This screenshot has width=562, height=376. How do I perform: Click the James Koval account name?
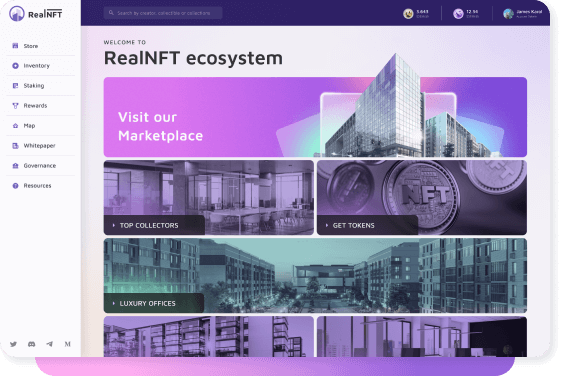(529, 12)
